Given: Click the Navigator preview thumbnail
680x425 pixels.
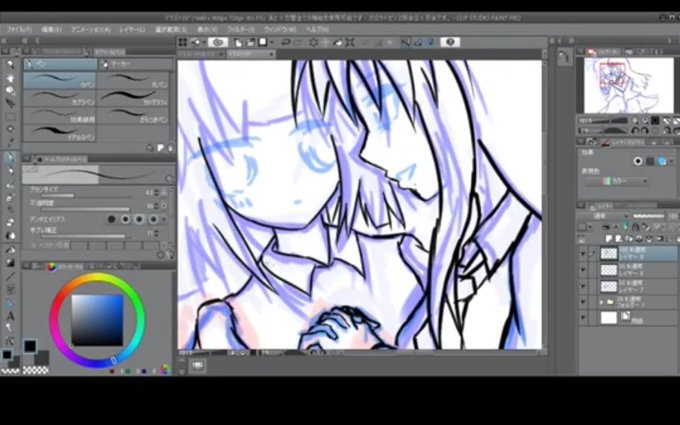Looking at the screenshot, I should coord(629,85).
